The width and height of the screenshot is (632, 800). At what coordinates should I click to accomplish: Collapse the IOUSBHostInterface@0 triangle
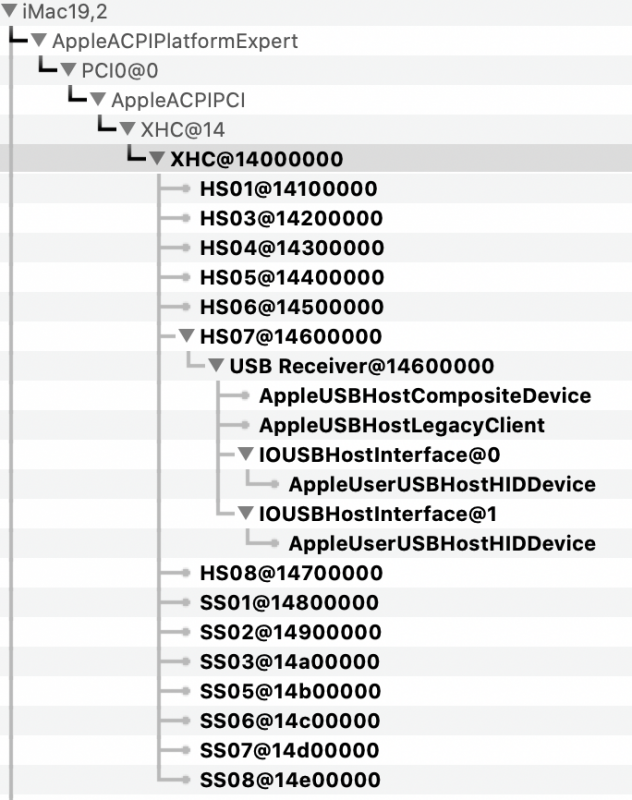(246, 455)
